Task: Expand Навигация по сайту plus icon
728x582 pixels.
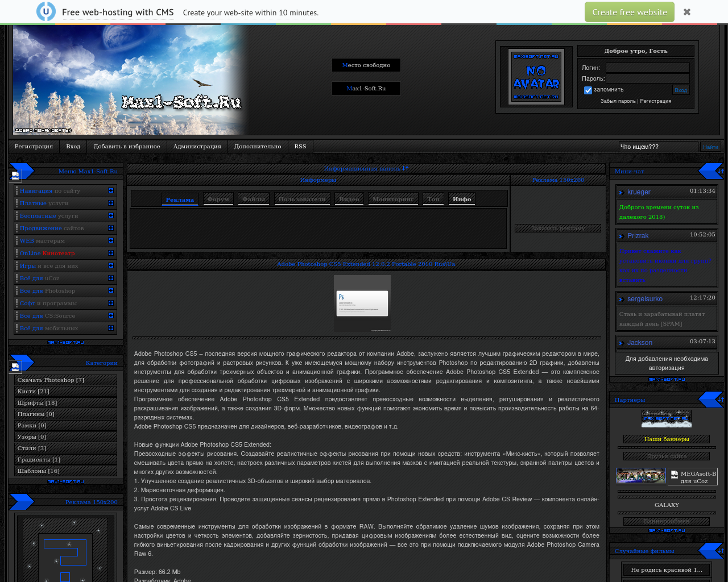Action: 111,191
